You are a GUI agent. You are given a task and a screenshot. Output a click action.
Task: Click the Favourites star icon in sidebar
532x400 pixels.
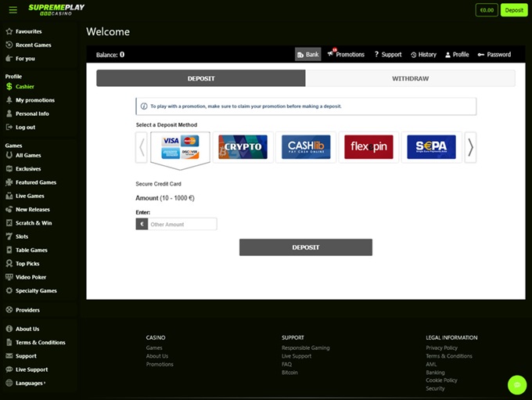[9, 31]
